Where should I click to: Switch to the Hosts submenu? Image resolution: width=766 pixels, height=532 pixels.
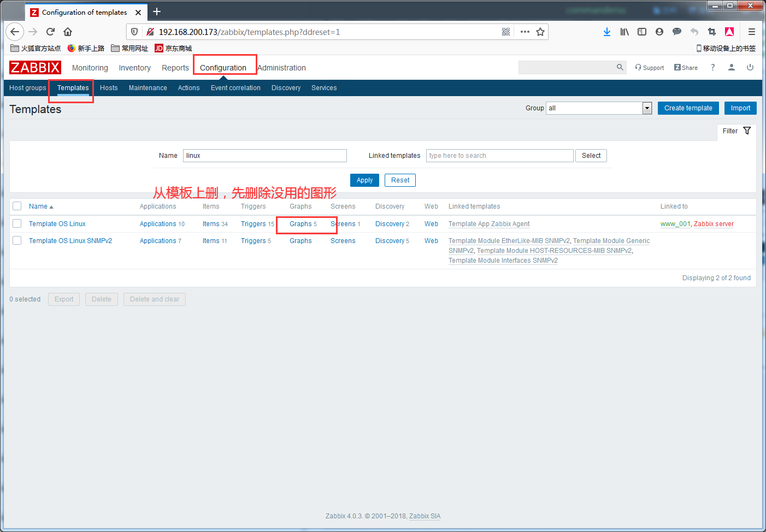(x=109, y=88)
